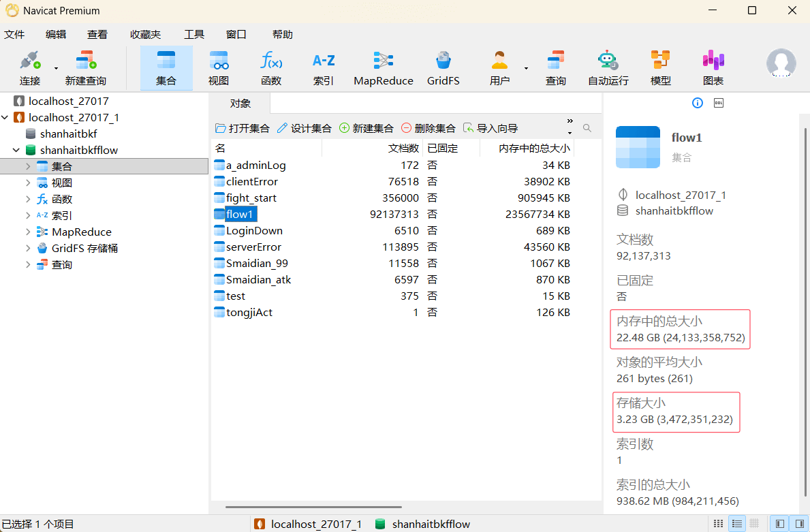Show the DDL tab in info panel

pyautogui.click(x=717, y=103)
